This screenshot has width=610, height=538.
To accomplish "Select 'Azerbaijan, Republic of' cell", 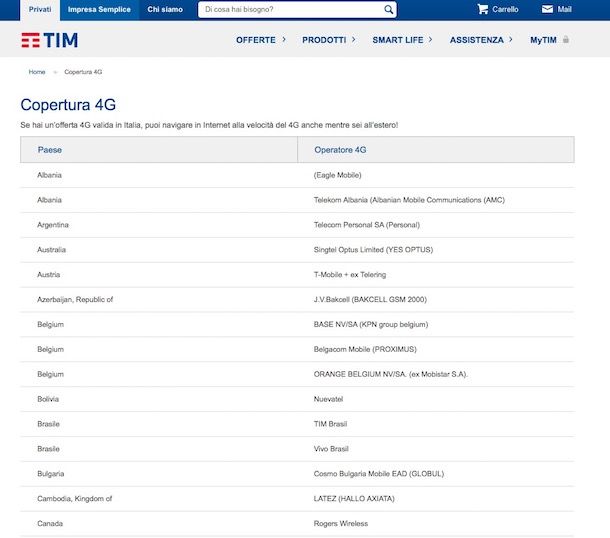I will tap(75, 300).
